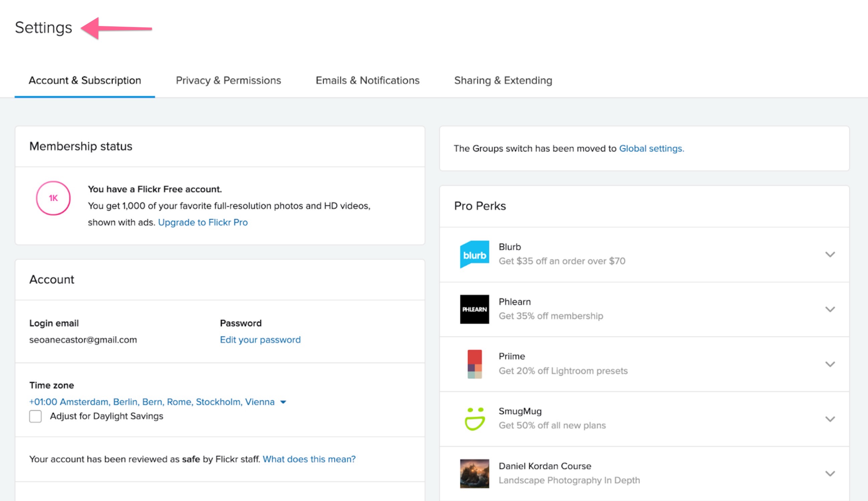This screenshot has height=501, width=868.
Task: Expand the SmugMug perk chevron
Action: pyautogui.click(x=830, y=419)
